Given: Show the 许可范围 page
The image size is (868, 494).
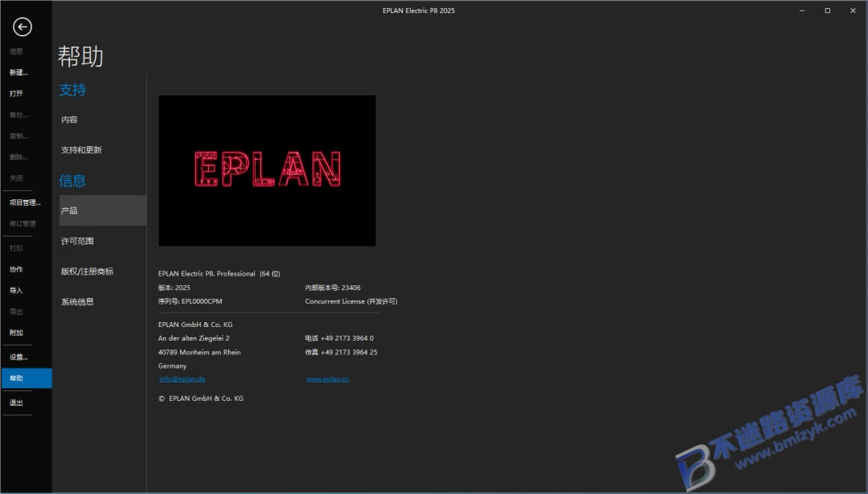Looking at the screenshot, I should pos(77,241).
